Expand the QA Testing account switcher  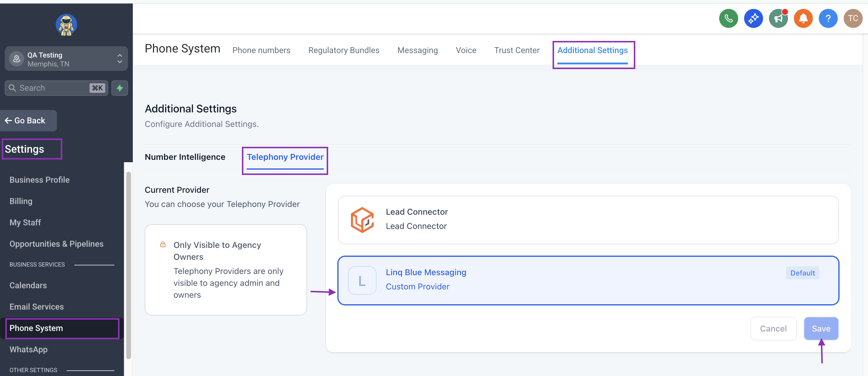click(x=66, y=59)
